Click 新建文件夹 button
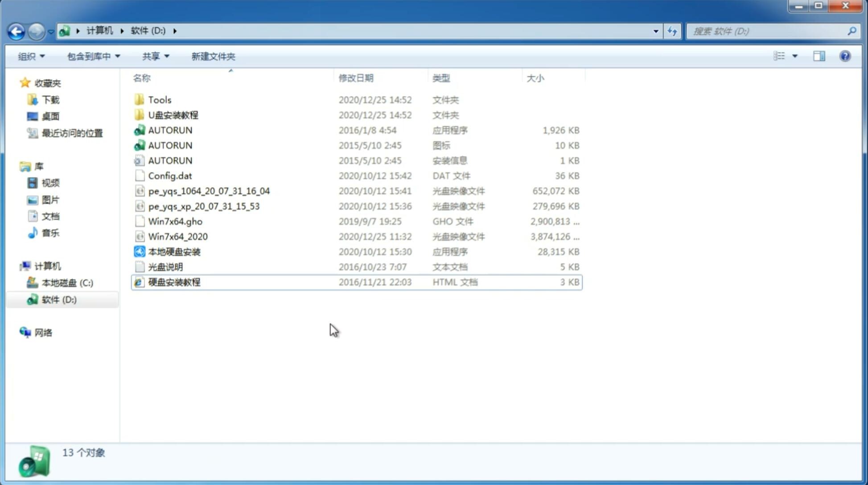 click(x=213, y=56)
